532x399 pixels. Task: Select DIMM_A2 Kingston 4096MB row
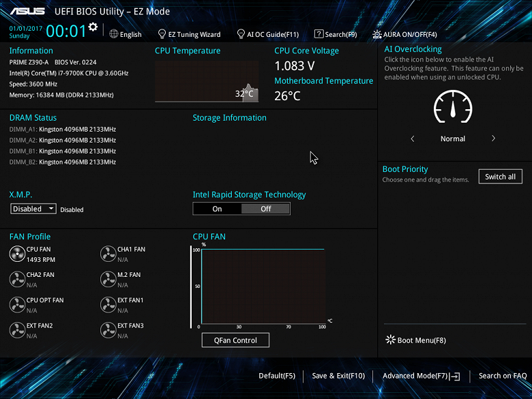(63, 140)
